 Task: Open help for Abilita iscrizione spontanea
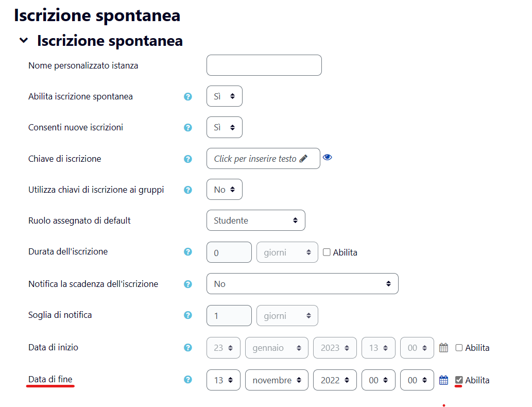point(188,97)
